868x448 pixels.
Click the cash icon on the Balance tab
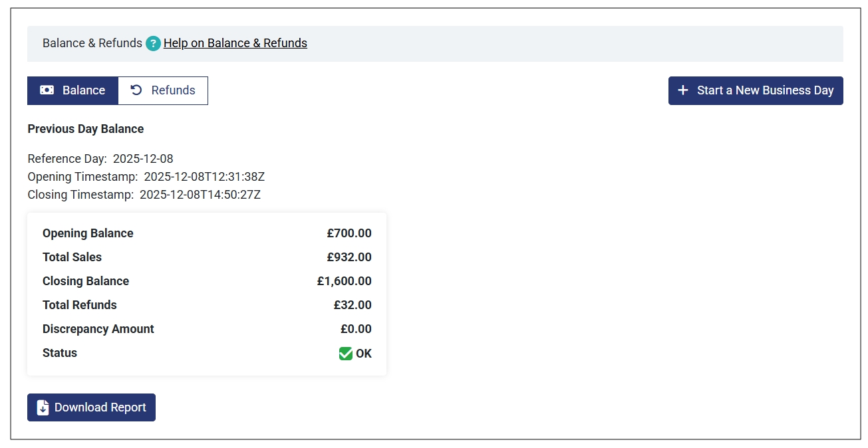pos(47,90)
